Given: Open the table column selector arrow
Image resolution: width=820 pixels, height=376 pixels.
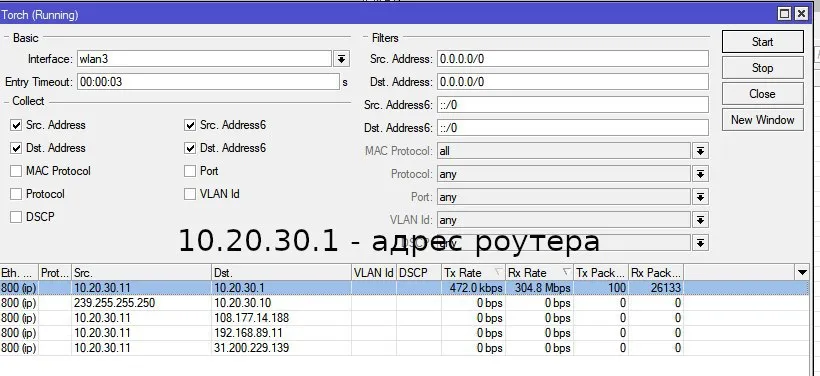Looking at the screenshot, I should point(802,272).
